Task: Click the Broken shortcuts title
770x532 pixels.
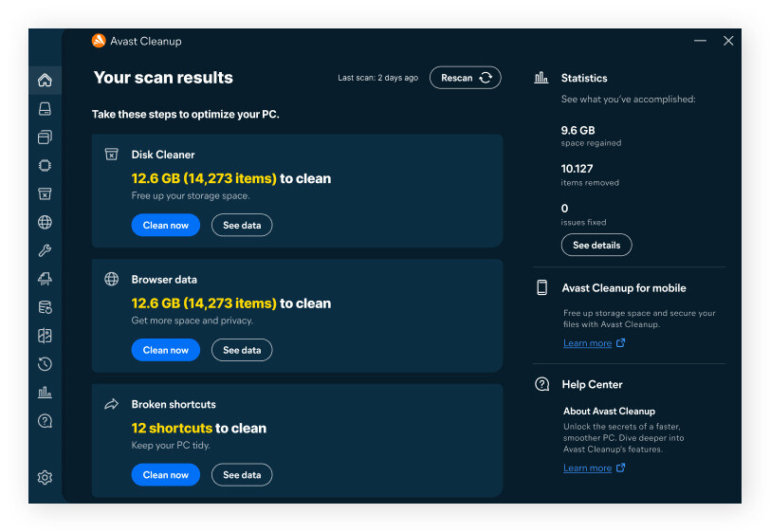Action: tap(174, 404)
